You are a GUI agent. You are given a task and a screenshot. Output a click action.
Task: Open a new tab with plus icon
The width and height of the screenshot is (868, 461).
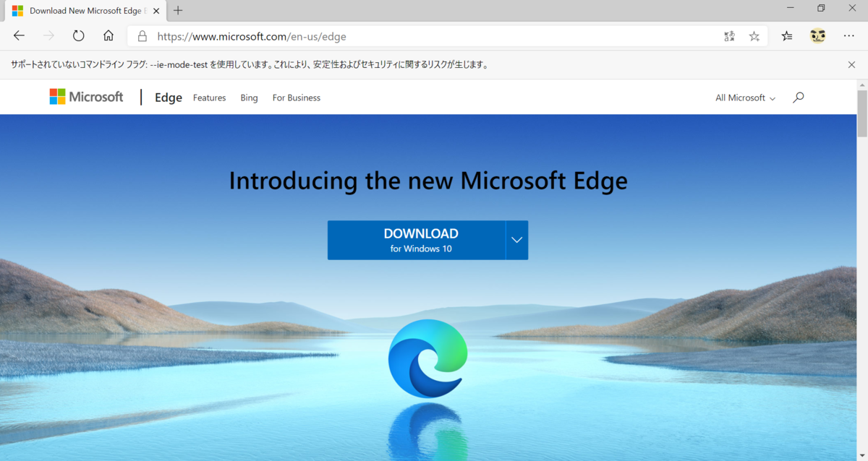pos(178,10)
